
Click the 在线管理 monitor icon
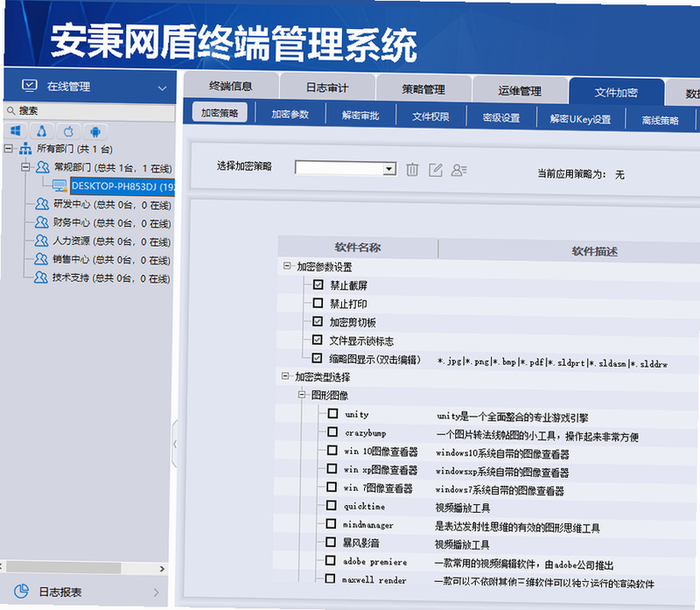(x=30, y=85)
